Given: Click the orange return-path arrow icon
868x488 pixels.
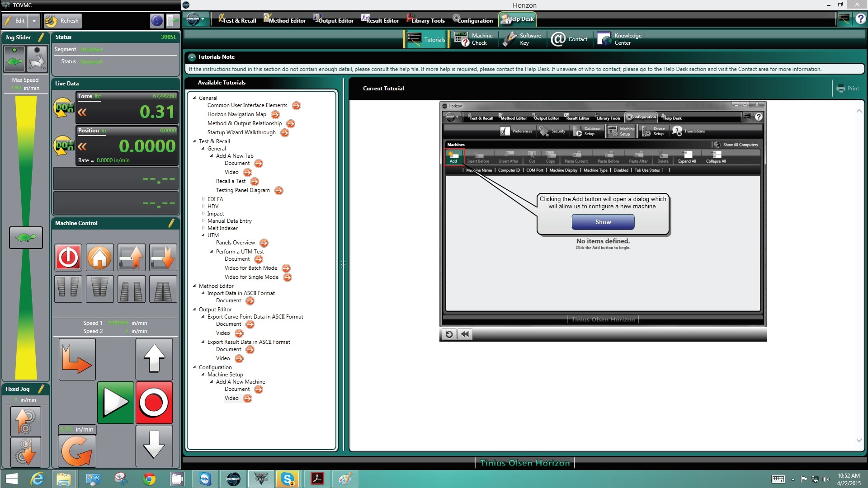Looking at the screenshot, I should pos(77,359).
